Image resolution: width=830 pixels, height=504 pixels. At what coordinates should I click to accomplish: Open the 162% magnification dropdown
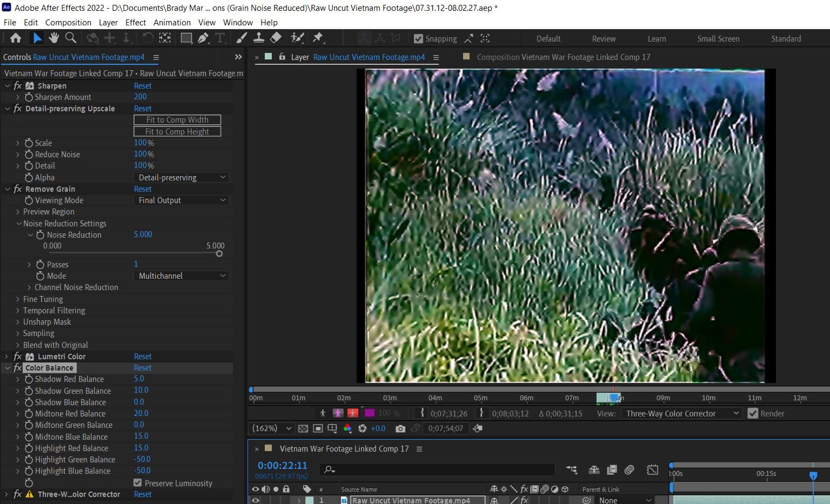[x=272, y=428]
